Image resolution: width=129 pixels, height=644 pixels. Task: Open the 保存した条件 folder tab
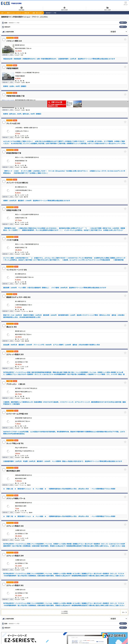pos(107,8)
